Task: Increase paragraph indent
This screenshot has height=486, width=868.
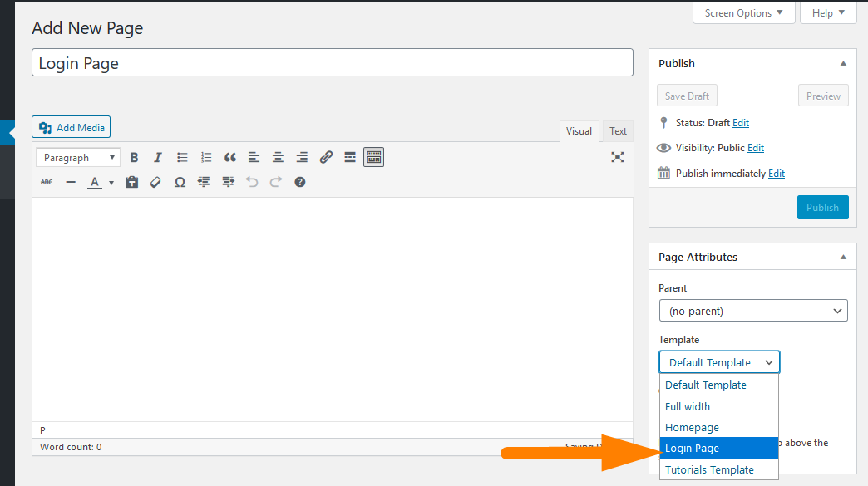Action: point(228,182)
